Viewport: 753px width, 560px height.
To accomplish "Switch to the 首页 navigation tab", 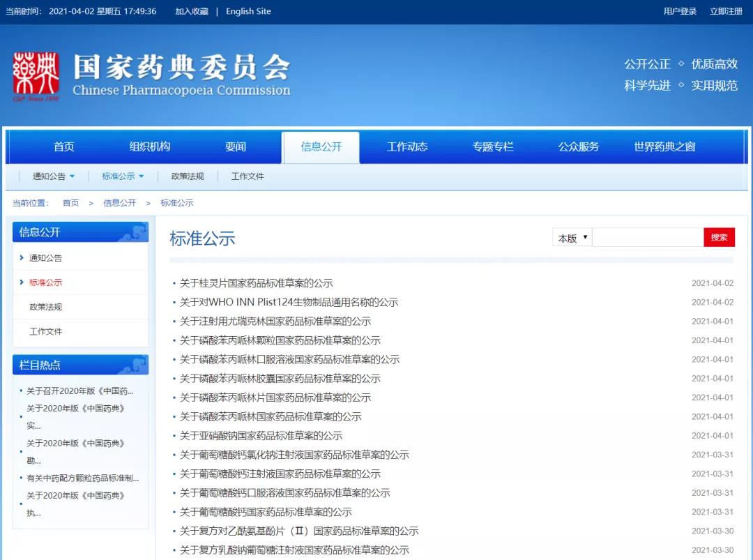I will click(x=64, y=147).
